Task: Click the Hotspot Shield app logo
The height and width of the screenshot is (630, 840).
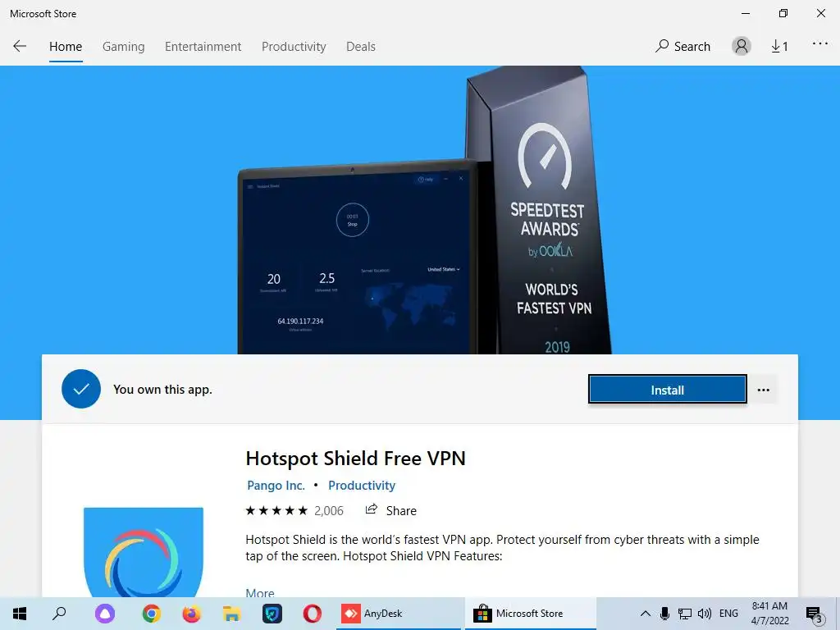Action: 144,552
